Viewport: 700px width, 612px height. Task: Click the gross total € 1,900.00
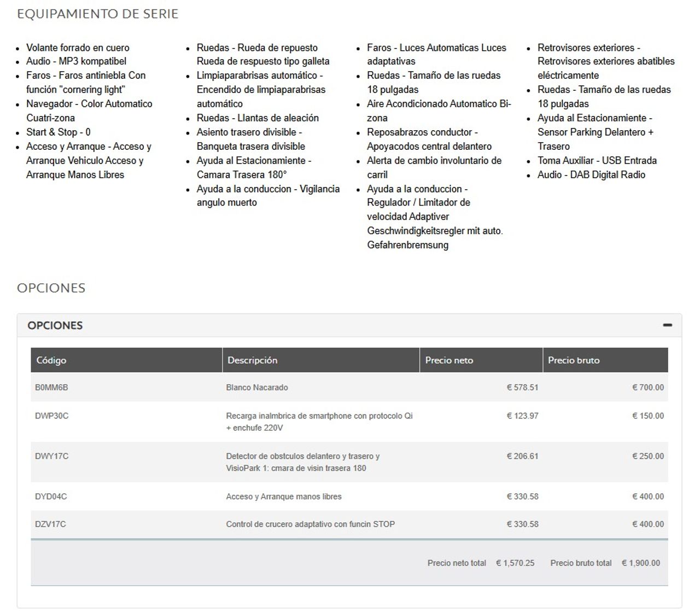tap(641, 563)
